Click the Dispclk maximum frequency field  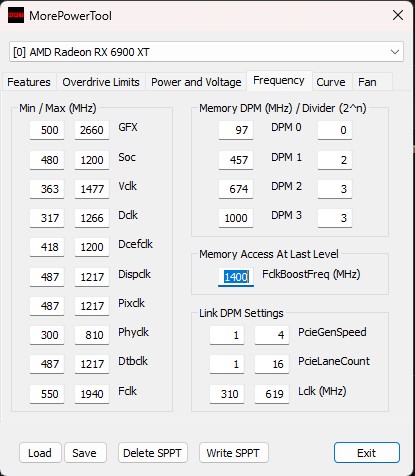pyautogui.click(x=92, y=277)
